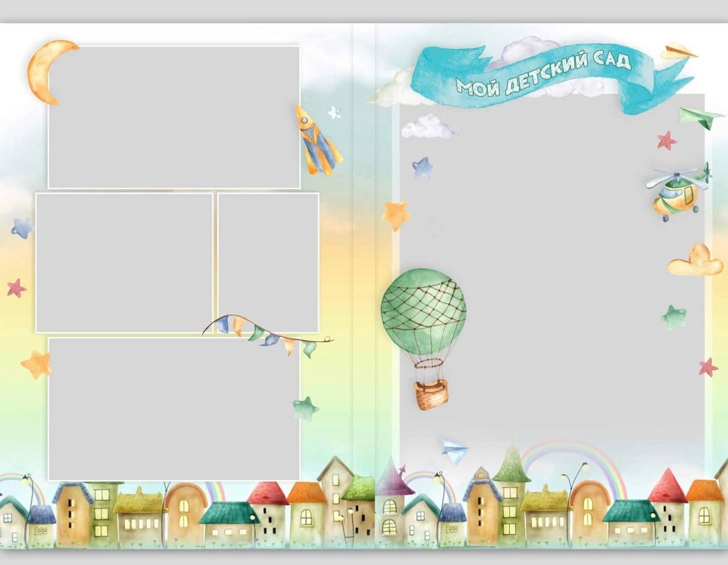Click the orange star above the hot air balloon
Image resolution: width=728 pixels, height=565 pixels.
[x=396, y=214]
